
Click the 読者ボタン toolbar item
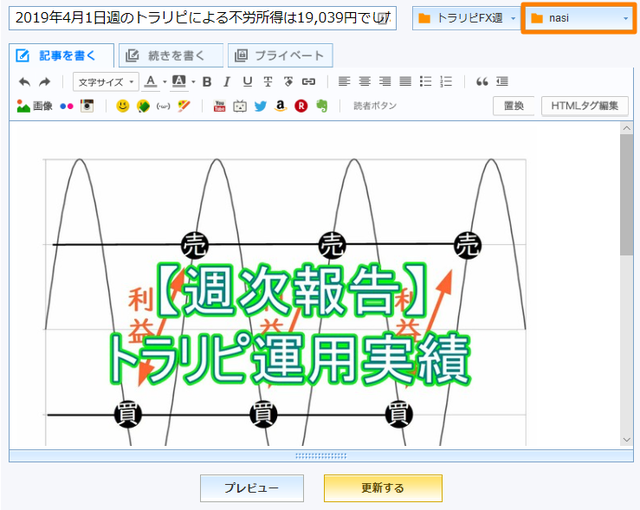click(x=375, y=106)
